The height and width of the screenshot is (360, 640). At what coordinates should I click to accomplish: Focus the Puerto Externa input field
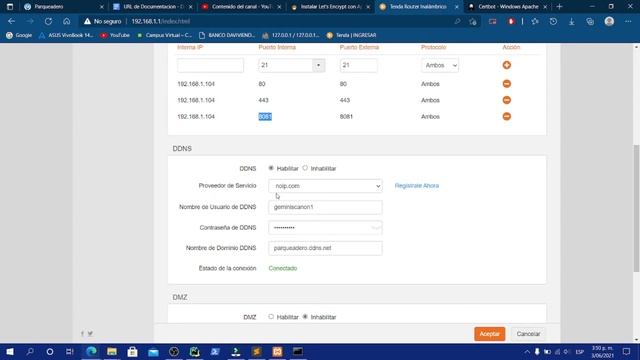[x=358, y=65]
